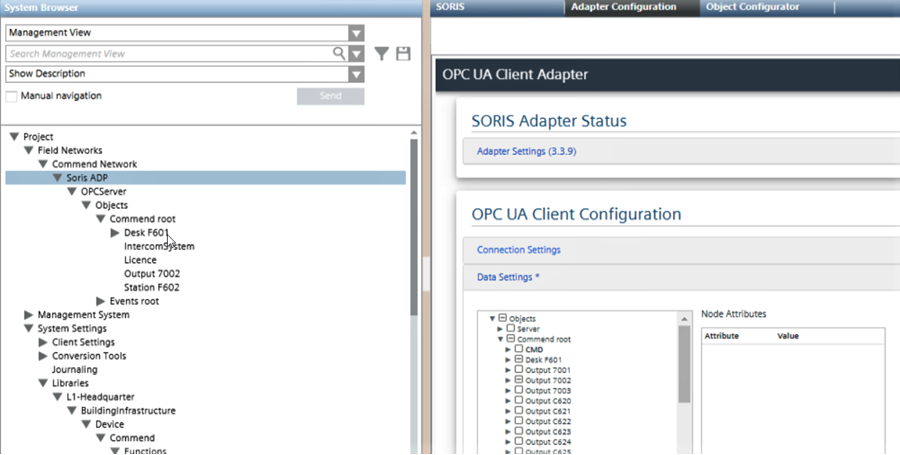Open the Connection Settings section
900x455 pixels.
coord(518,250)
